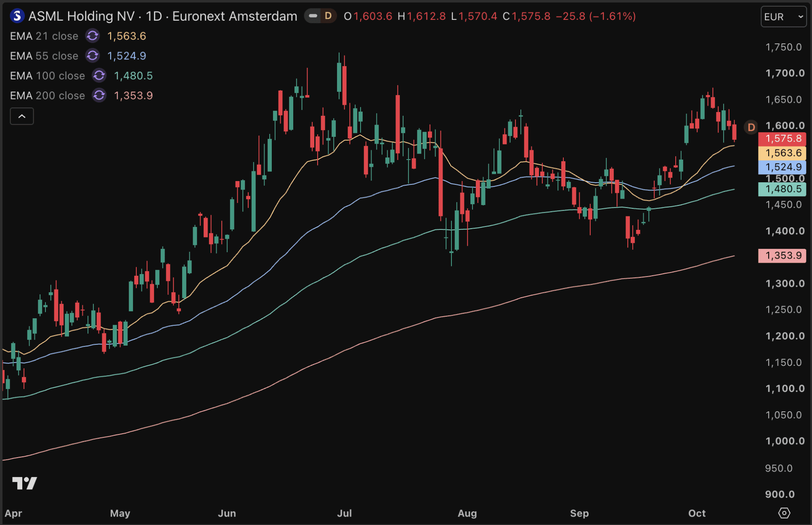Click the Oct label on time axis

tap(697, 513)
